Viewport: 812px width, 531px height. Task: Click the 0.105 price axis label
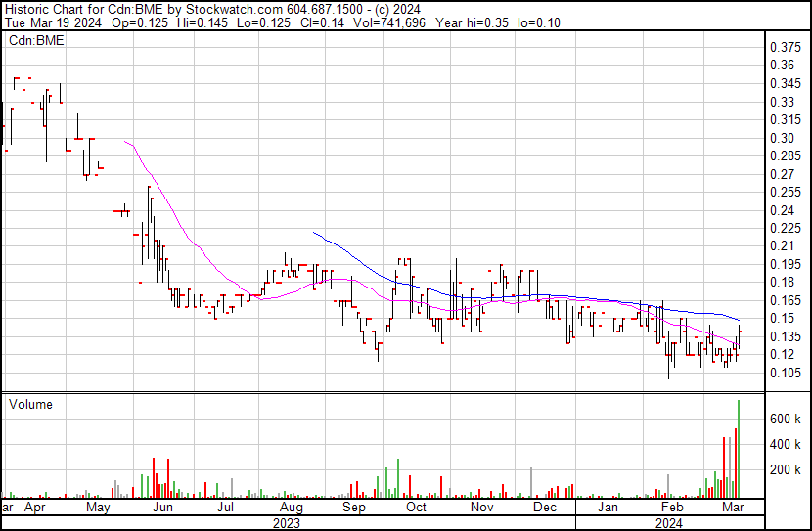[x=785, y=373]
